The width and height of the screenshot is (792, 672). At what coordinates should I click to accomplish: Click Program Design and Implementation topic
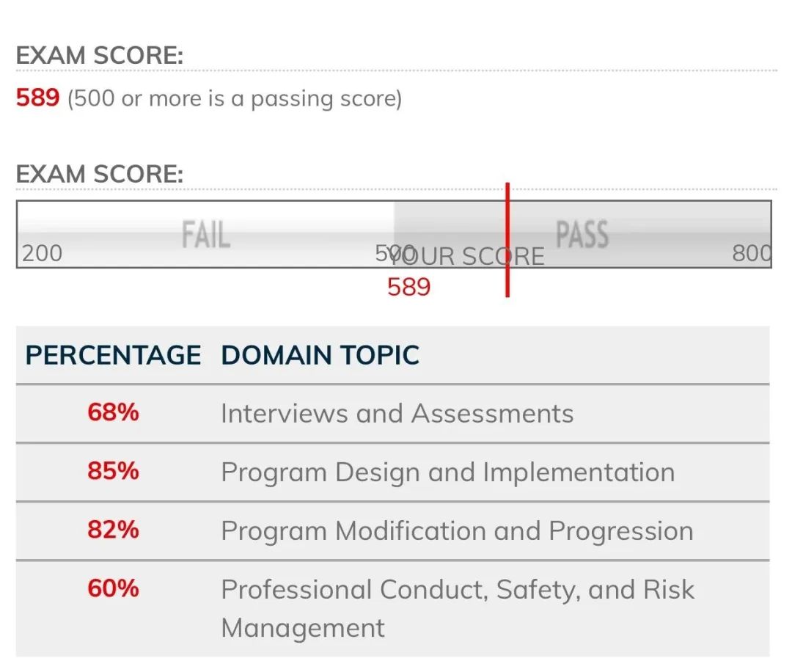tap(448, 473)
